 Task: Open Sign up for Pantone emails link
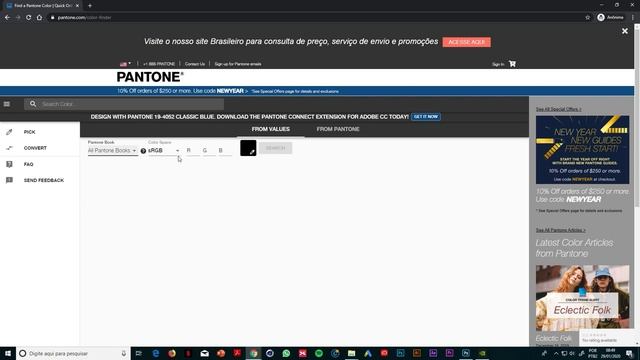238,64
